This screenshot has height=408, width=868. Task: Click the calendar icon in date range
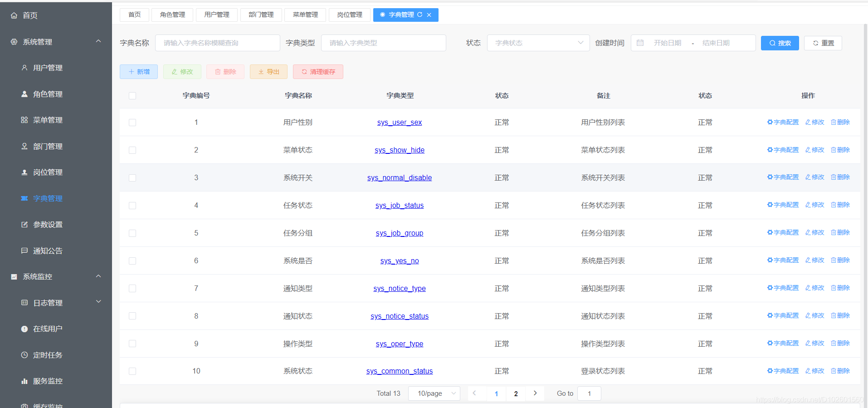(640, 43)
